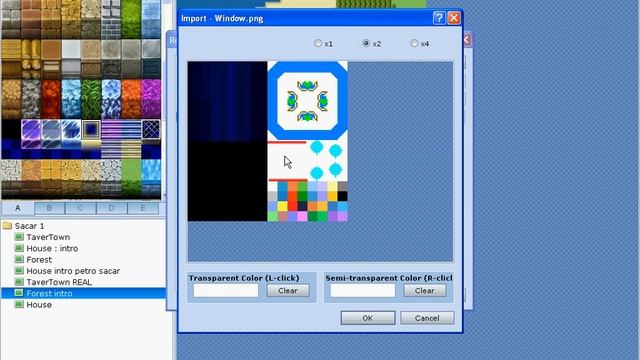Switch to tileset tab C
The height and width of the screenshot is (360, 640).
pos(80,208)
